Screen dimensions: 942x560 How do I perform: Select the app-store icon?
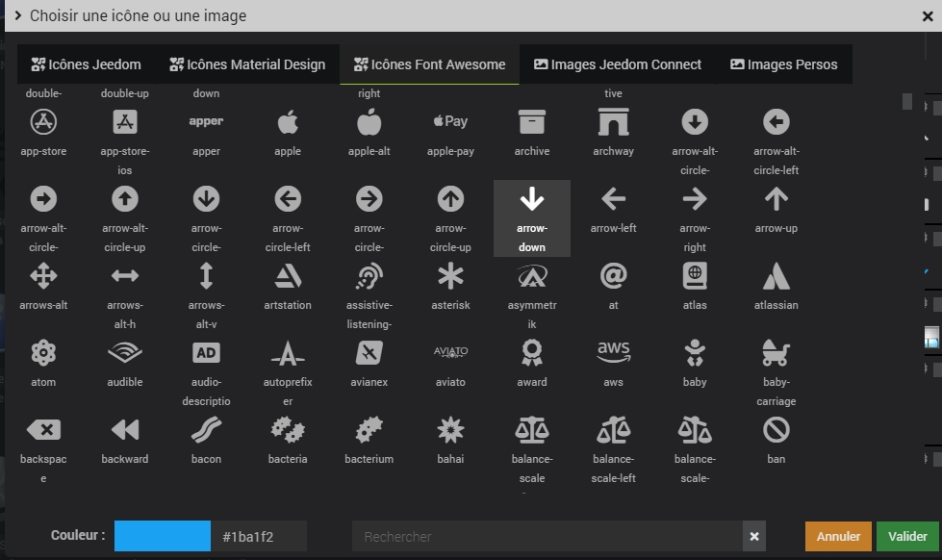[x=43, y=122]
